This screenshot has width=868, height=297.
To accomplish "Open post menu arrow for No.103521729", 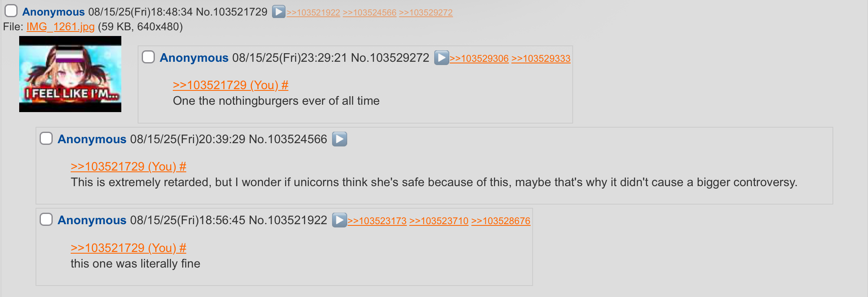I will pos(279,11).
